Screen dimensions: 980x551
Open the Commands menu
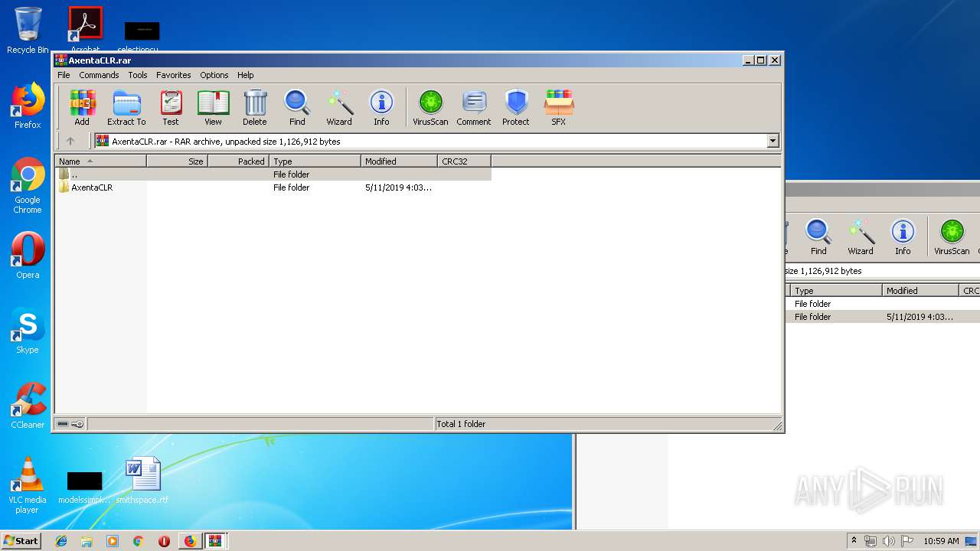point(99,75)
